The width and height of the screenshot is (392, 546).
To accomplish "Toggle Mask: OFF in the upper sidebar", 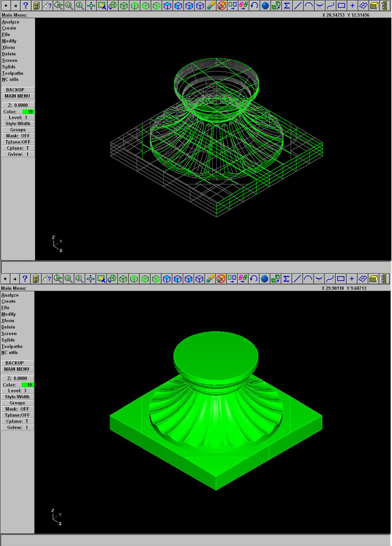I will 18,136.
